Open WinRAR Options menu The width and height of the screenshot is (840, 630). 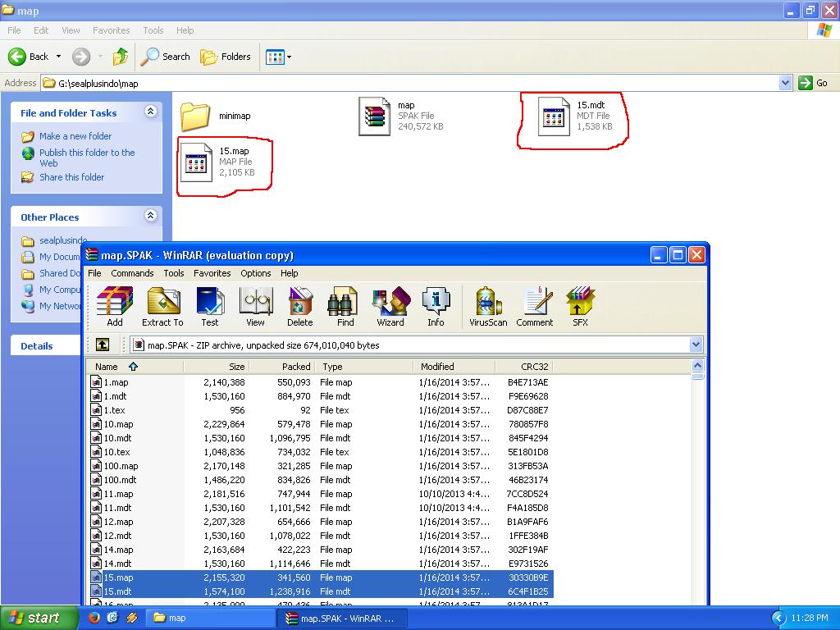tap(256, 273)
